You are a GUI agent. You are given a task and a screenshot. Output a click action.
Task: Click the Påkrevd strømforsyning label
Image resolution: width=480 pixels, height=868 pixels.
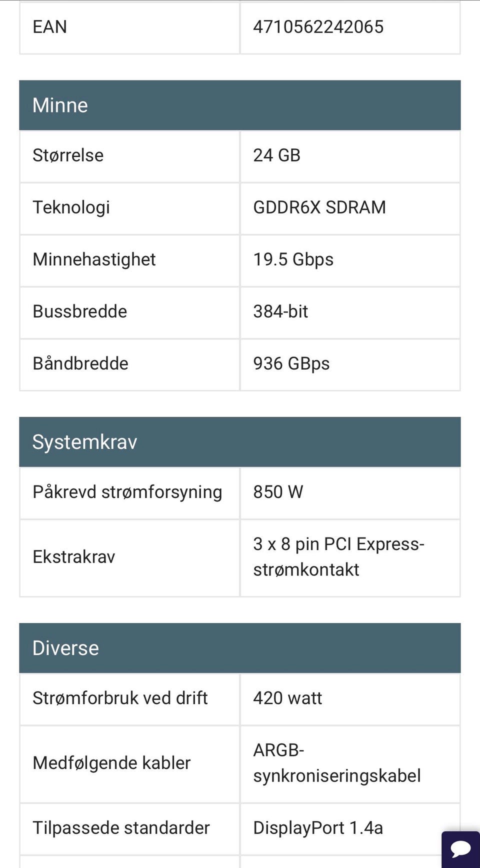click(x=127, y=492)
